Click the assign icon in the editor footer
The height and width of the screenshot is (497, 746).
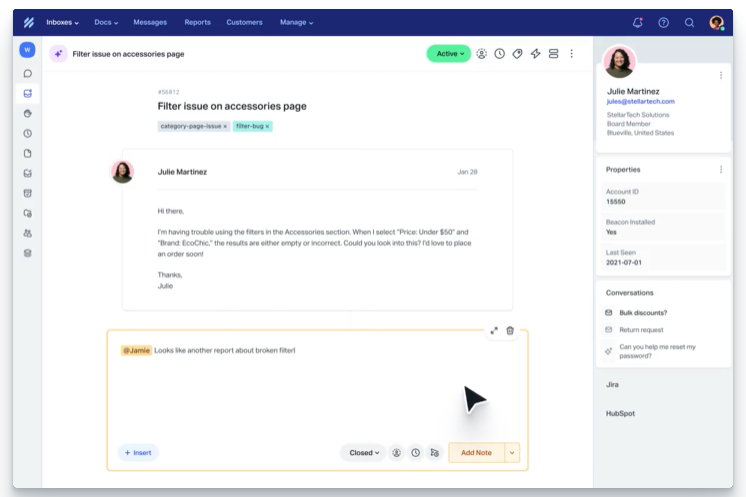coord(396,453)
